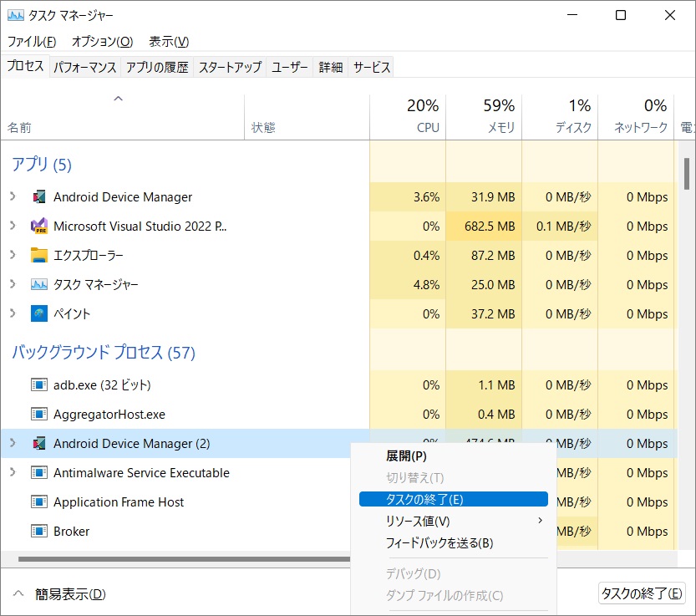Viewport: 696px width, 616px height.
Task: Expand Microsoft Visual Studio 2022 row
Action: pos(13,225)
